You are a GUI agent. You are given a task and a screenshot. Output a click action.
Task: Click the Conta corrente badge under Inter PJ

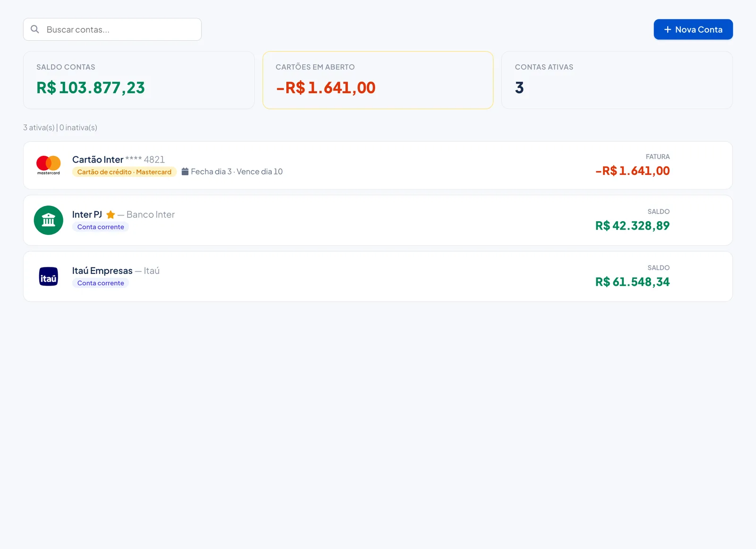[101, 227]
